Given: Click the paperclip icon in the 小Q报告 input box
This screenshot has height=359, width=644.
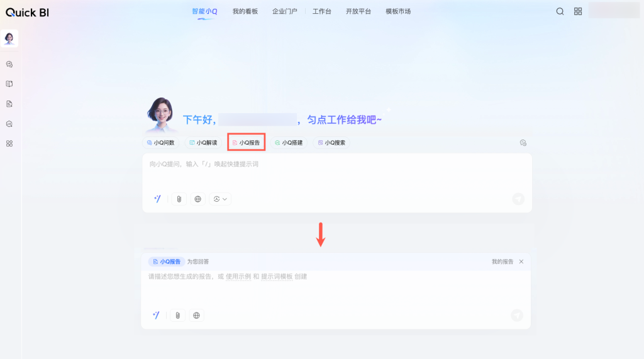Looking at the screenshot, I should [178, 315].
